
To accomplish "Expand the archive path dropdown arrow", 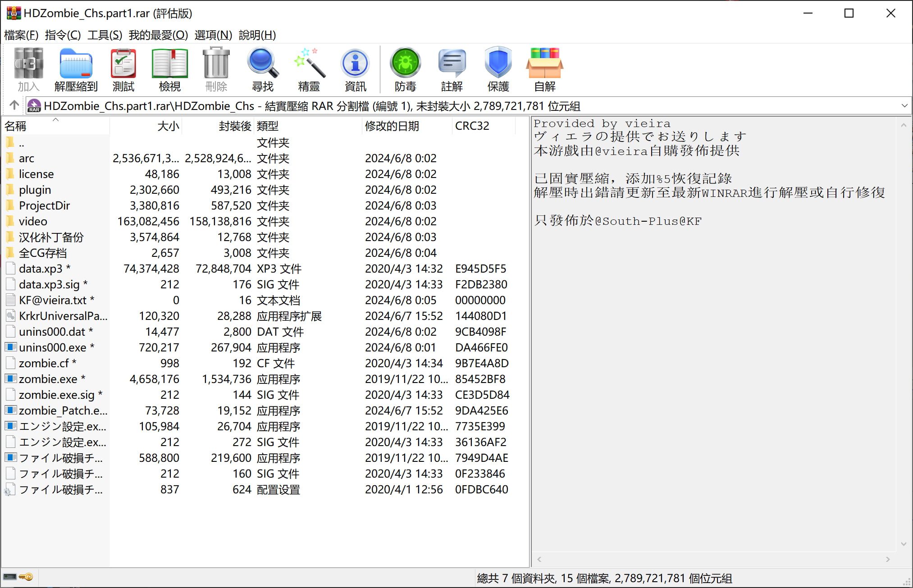I will [x=904, y=106].
